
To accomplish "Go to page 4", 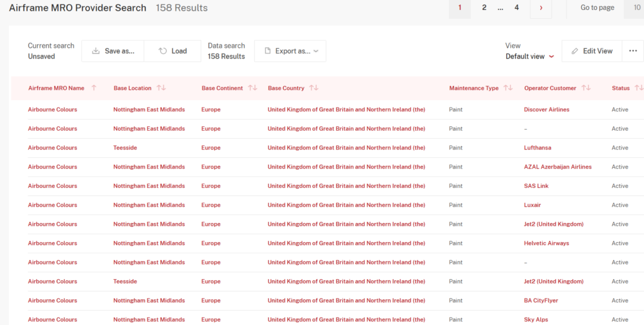I will [x=517, y=8].
